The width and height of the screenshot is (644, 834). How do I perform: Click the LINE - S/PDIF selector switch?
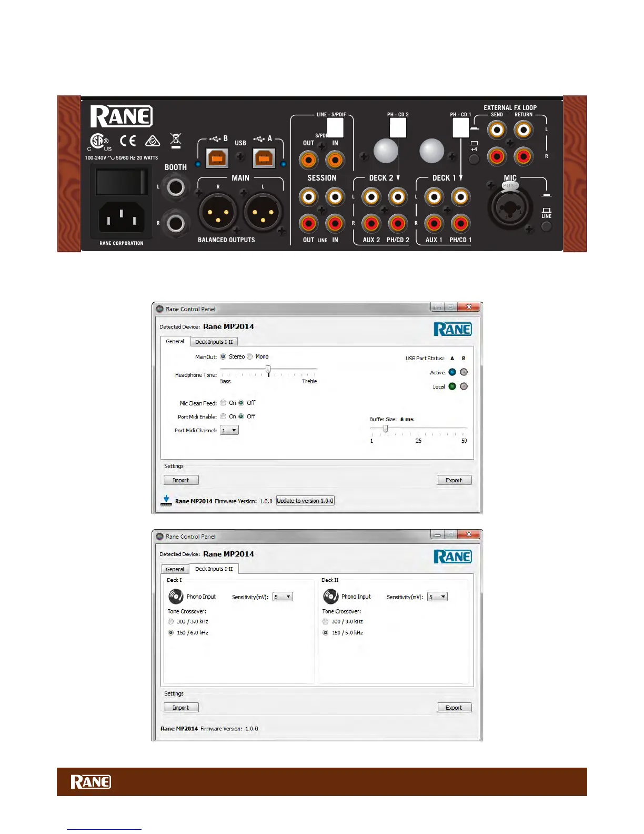335,128
